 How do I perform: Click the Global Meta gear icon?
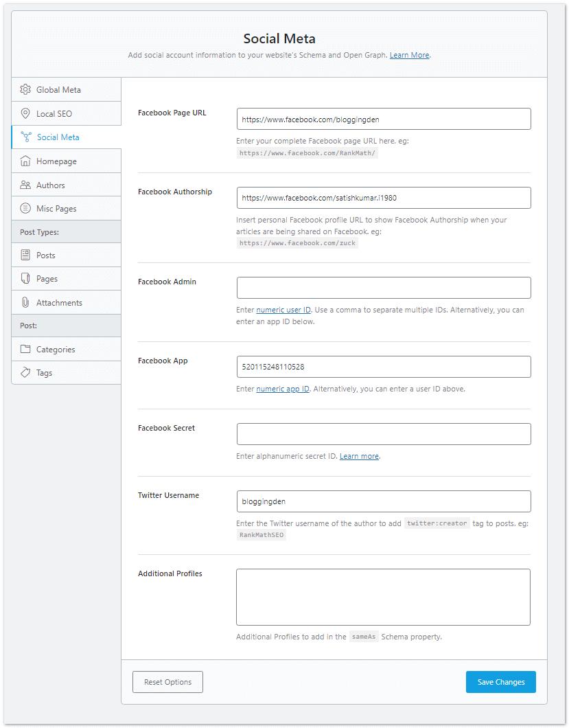(25, 90)
